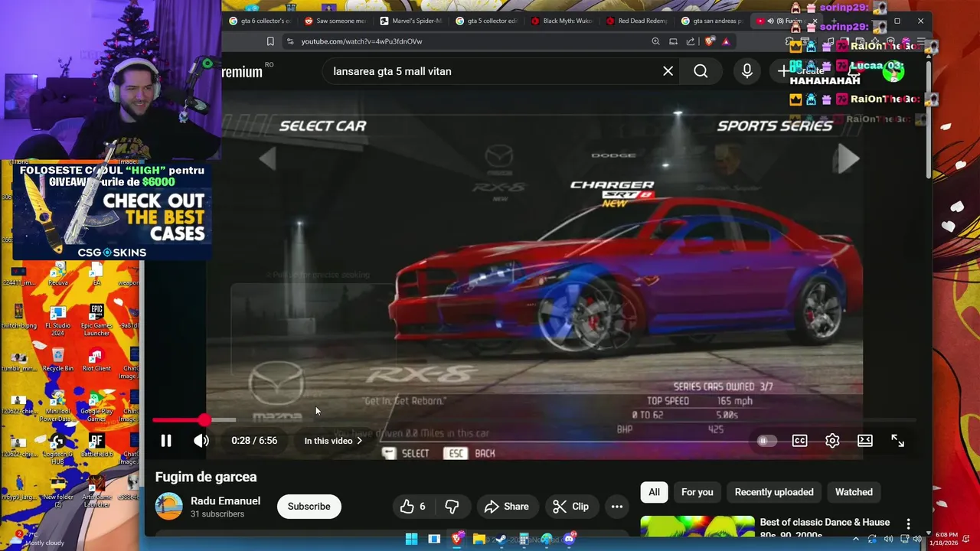Select the 'For you' filter chip

(x=697, y=492)
